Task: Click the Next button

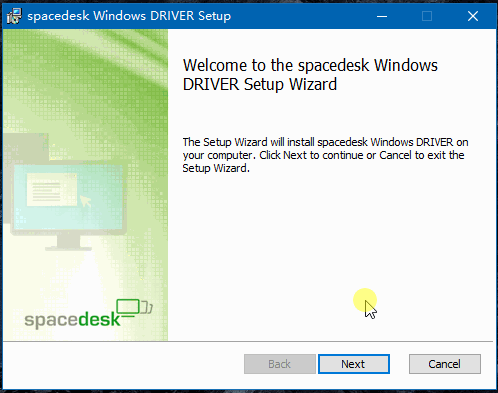Action: click(x=354, y=364)
